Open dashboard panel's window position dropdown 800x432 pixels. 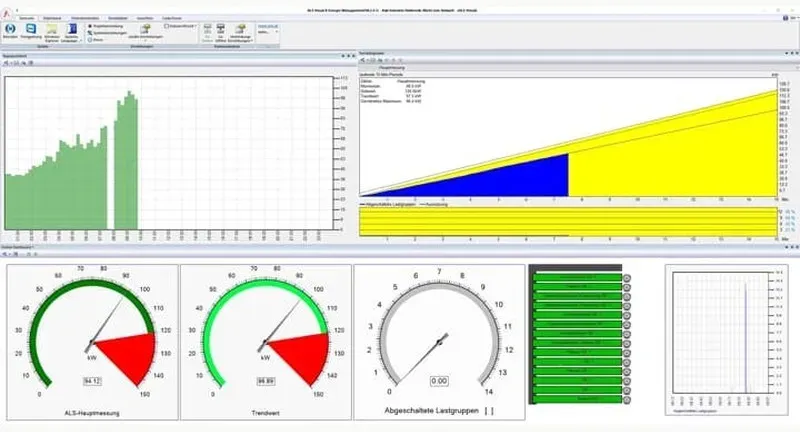[786, 247]
